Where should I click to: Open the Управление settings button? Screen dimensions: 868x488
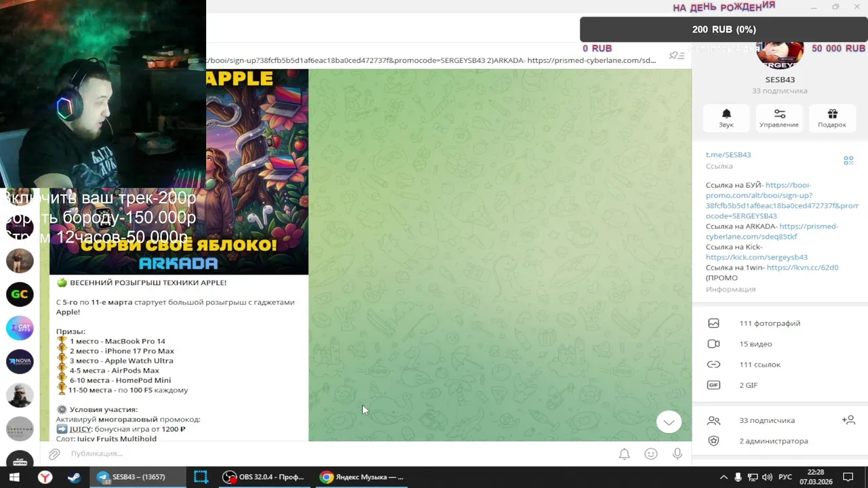point(779,118)
